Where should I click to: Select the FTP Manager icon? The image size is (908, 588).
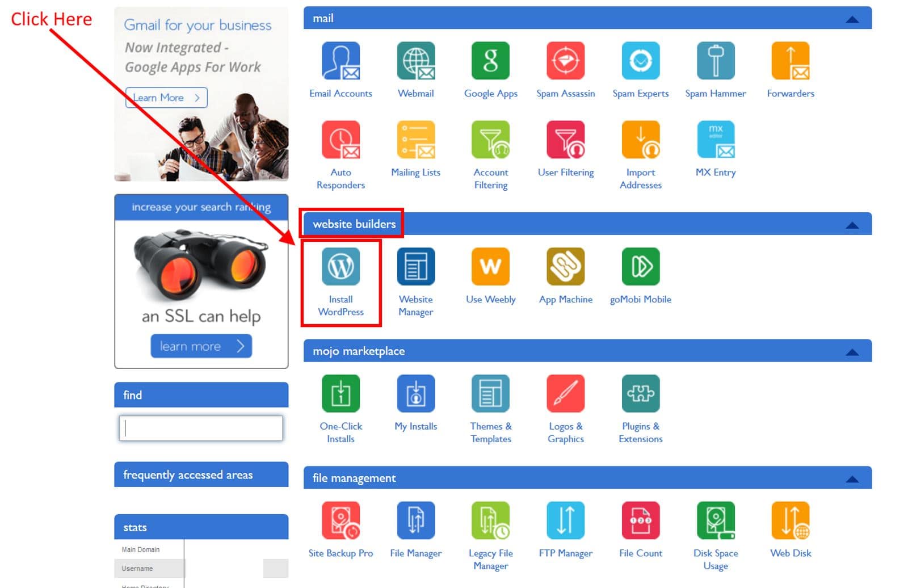[x=565, y=520]
